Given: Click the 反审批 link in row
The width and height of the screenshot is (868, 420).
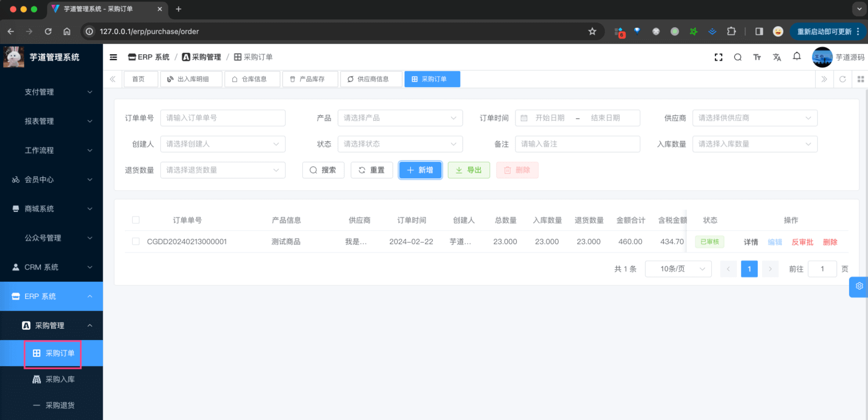Looking at the screenshot, I should tap(802, 242).
